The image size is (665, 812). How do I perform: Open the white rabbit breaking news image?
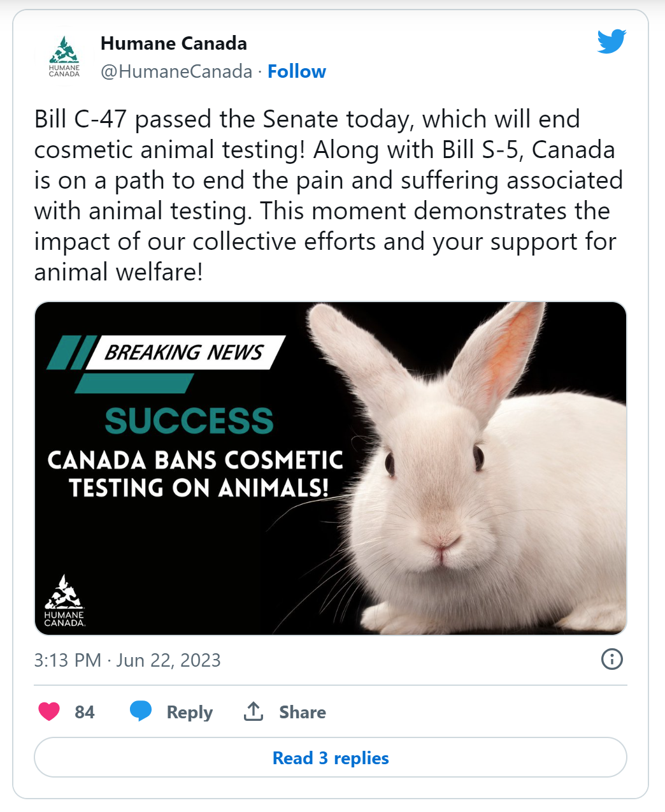331,468
